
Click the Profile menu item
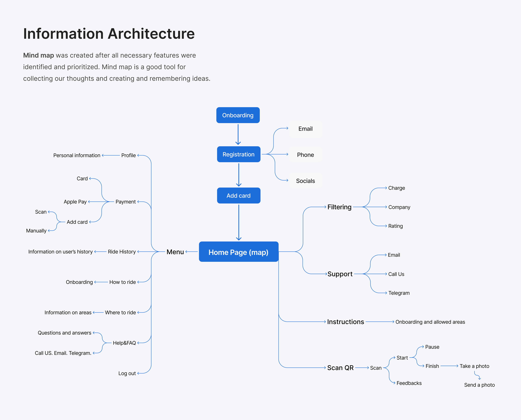coord(128,155)
